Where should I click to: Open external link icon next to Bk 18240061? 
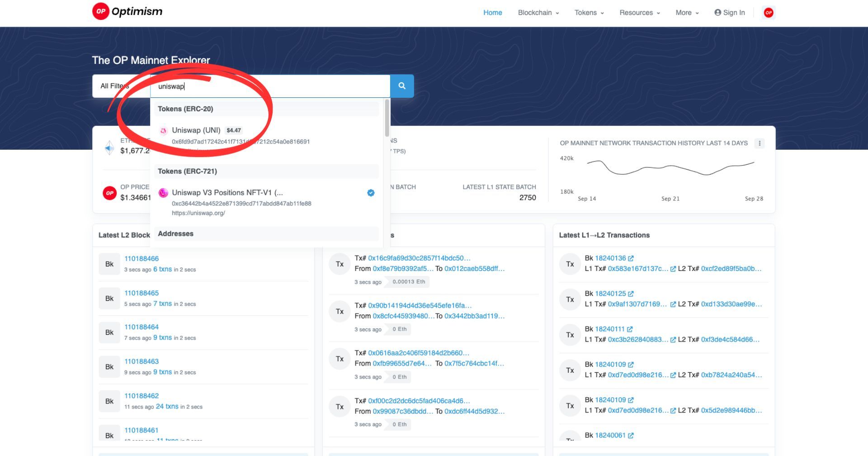[631, 436]
